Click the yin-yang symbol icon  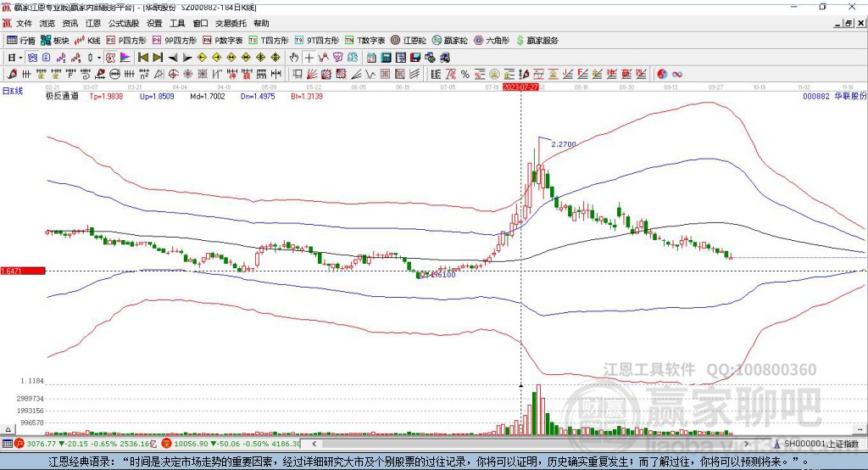tap(662, 74)
